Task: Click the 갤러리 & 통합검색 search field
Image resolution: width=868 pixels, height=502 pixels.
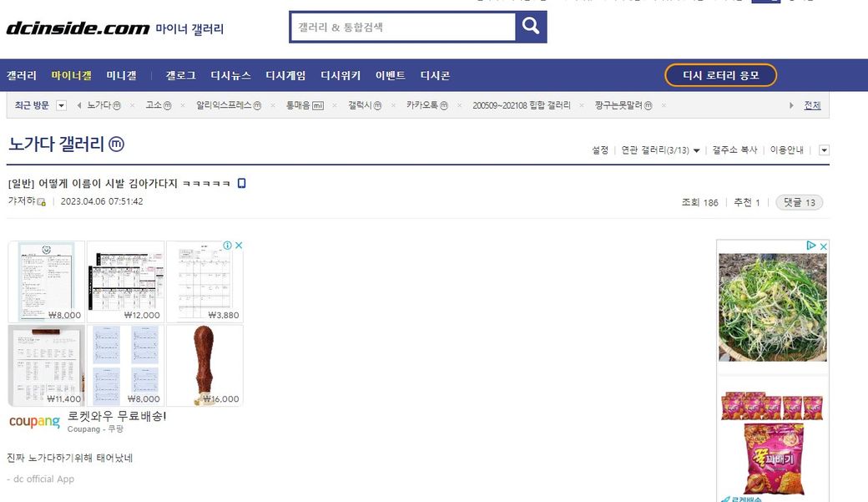Action: coord(402,27)
